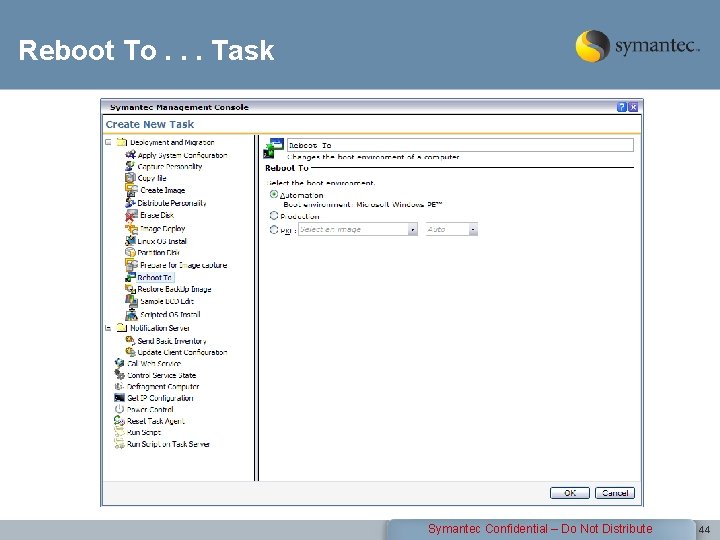Screen dimensions: 720x540
Task: Collapse the Deployment and Migration folder
Action: 108,142
